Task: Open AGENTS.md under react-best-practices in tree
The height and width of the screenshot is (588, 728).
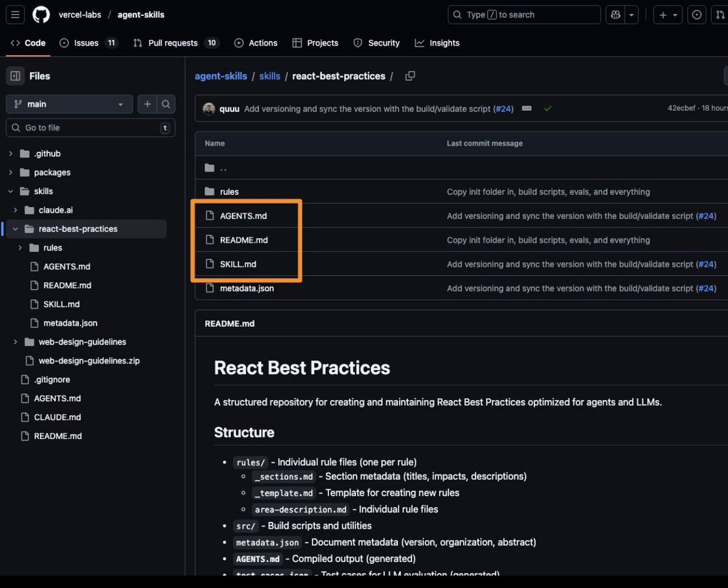Action: (67, 266)
